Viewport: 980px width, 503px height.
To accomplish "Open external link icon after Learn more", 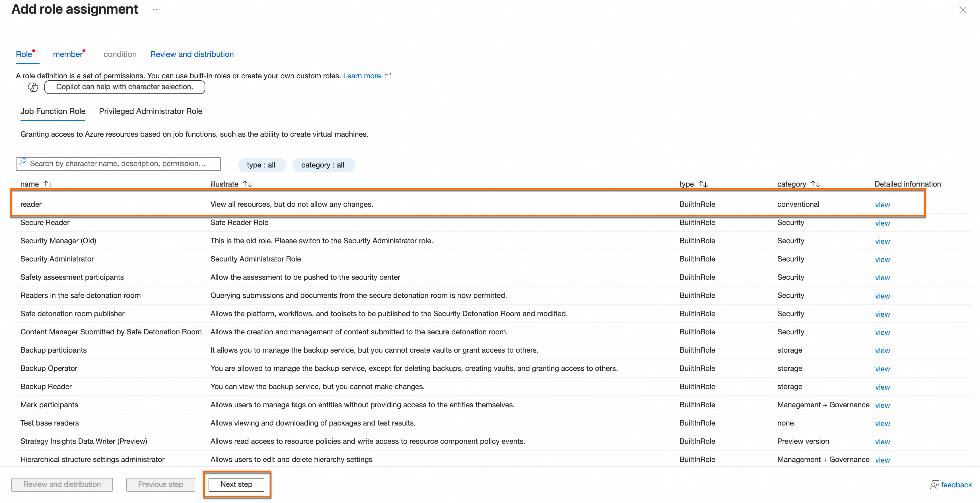I will (388, 75).
